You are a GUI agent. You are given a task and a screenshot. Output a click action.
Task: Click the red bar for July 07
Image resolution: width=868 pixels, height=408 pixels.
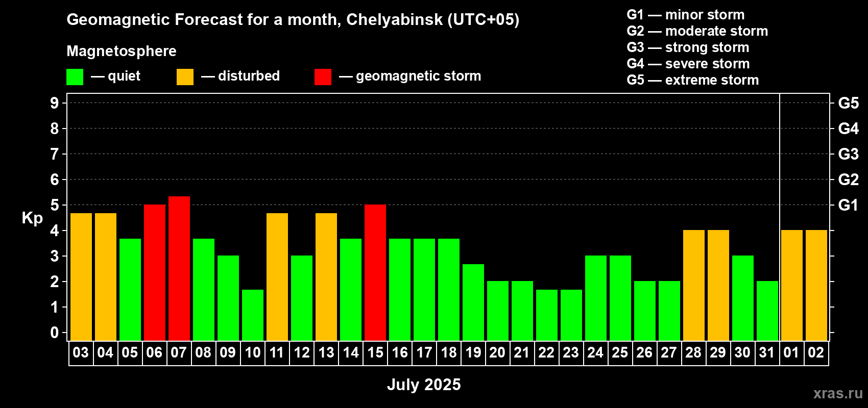tap(179, 268)
